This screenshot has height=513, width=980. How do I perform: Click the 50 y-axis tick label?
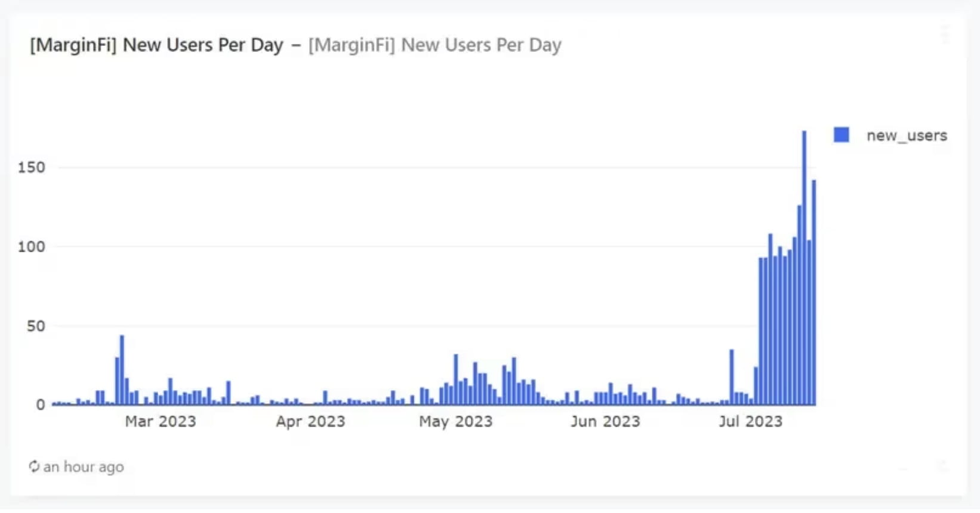tap(36, 326)
